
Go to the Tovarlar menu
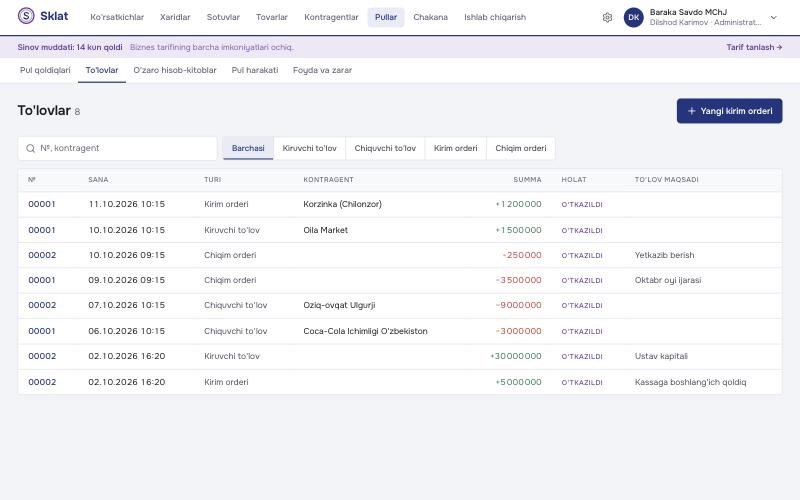[271, 17]
